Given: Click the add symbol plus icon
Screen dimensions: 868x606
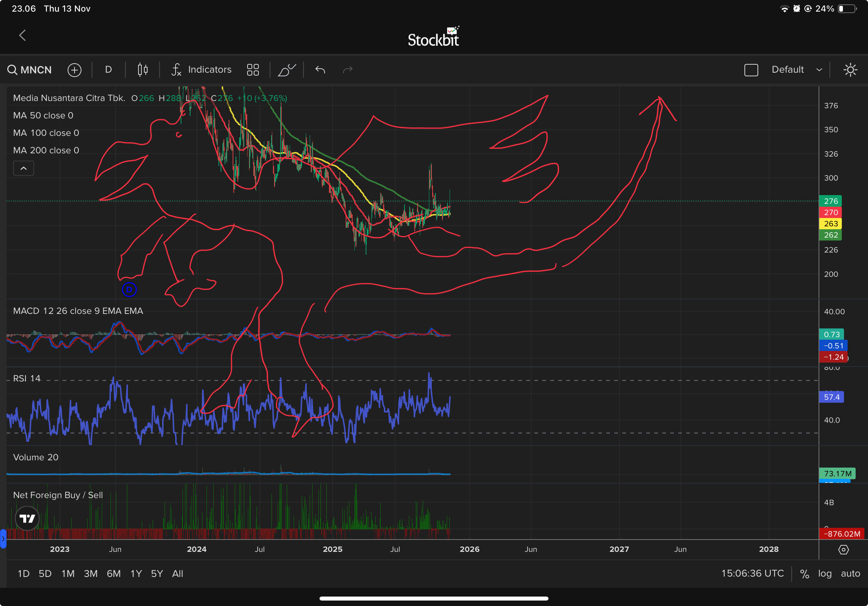Looking at the screenshot, I should (x=75, y=70).
